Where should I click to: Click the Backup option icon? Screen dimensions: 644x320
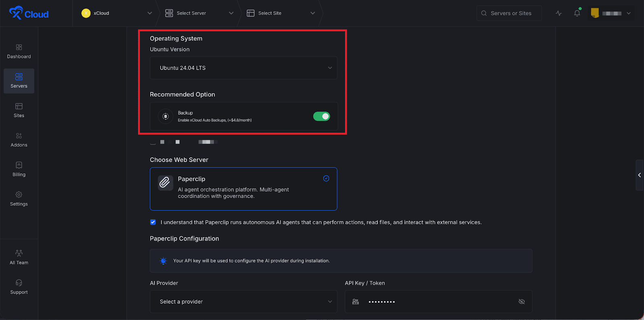(x=165, y=116)
